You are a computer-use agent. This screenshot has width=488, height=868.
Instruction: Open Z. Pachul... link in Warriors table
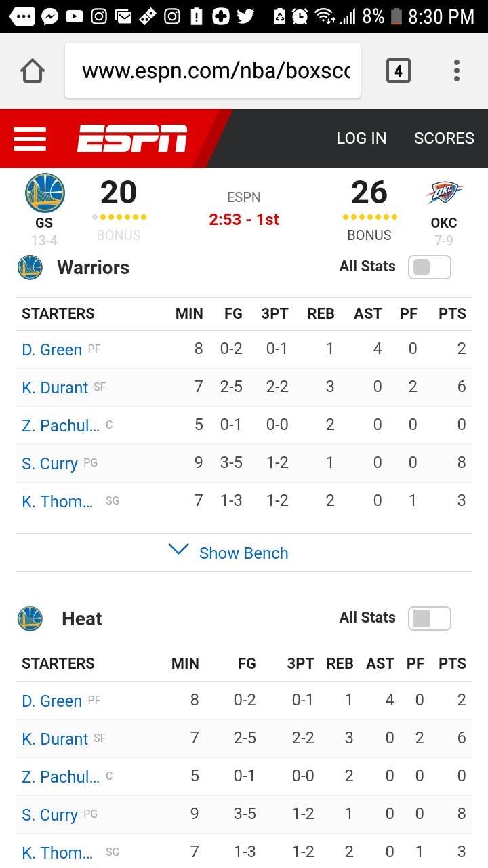(x=60, y=426)
